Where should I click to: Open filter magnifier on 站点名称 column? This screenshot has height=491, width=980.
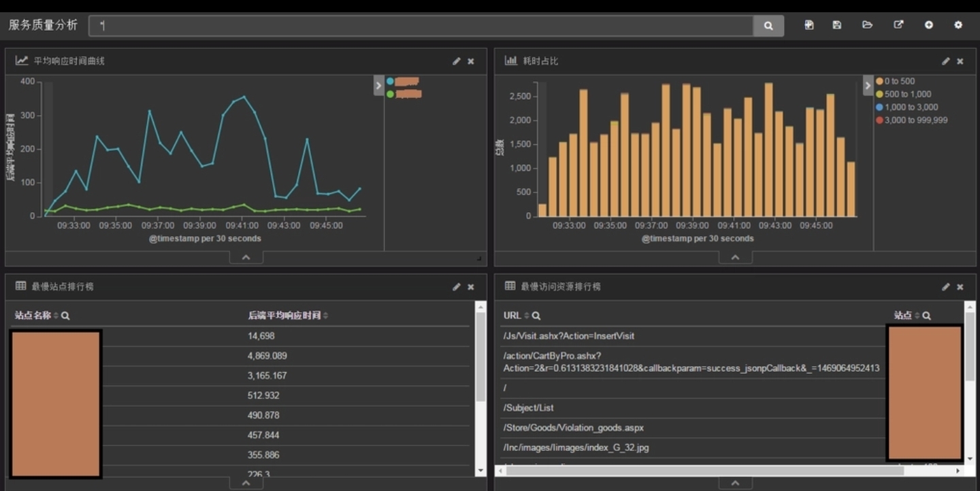pos(65,316)
